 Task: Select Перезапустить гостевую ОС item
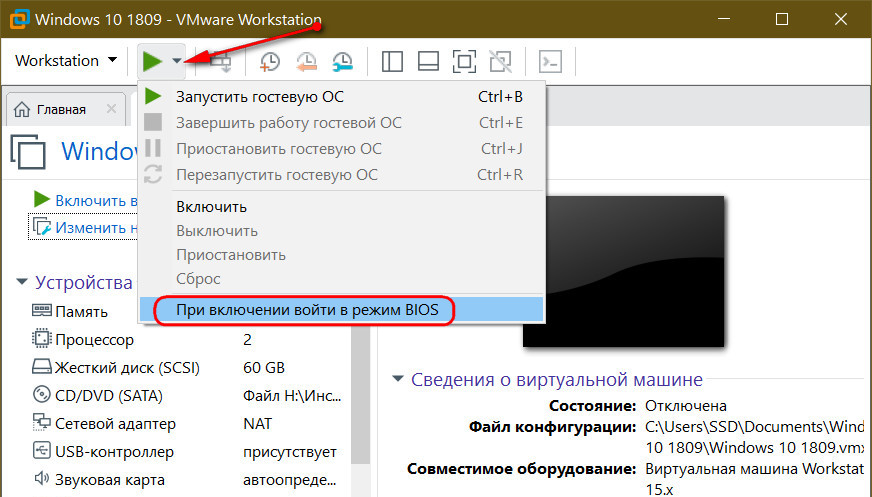click(x=341, y=175)
